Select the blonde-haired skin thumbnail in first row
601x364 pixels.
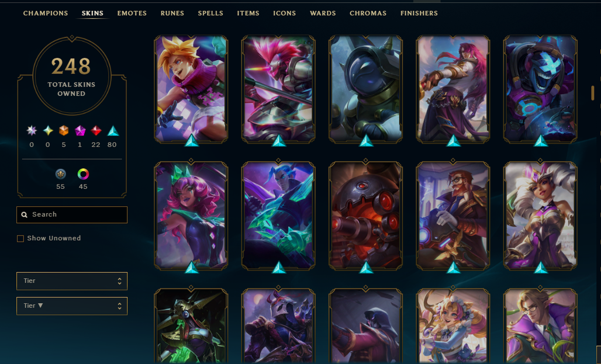[x=191, y=89]
